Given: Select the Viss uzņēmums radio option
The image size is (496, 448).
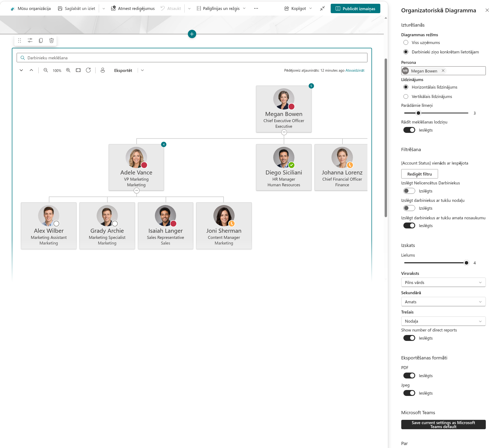Looking at the screenshot, I should coord(406,43).
